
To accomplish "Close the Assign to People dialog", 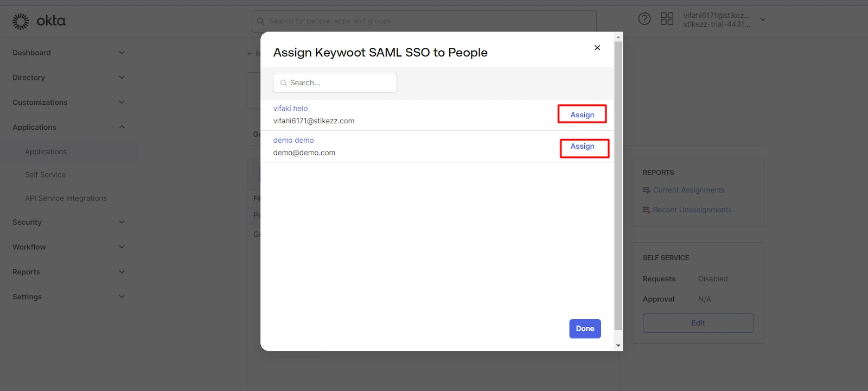I will (x=597, y=48).
